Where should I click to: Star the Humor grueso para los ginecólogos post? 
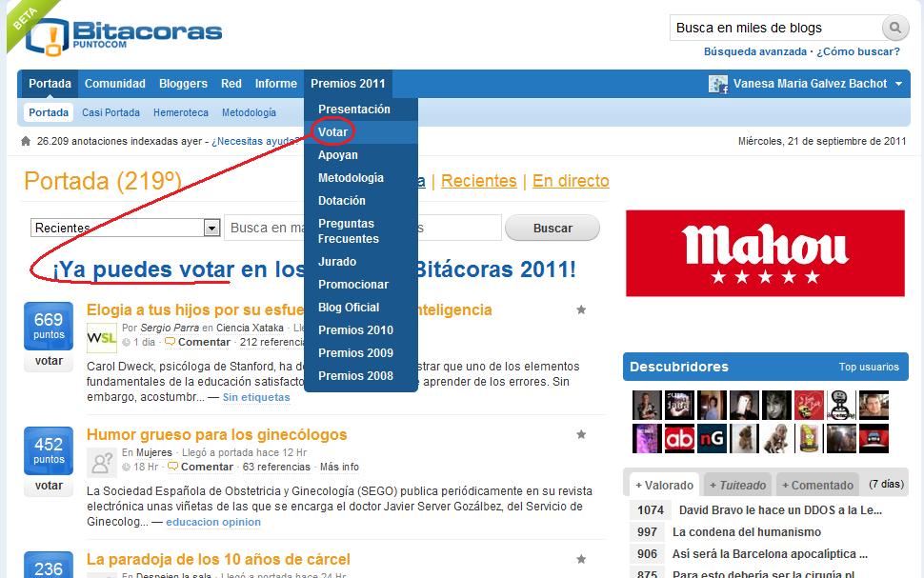tap(581, 435)
